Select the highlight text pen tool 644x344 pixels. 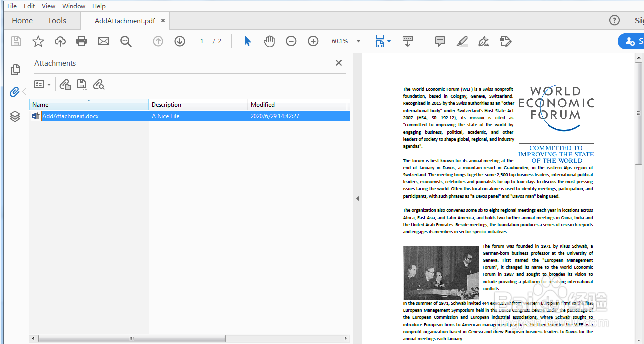(x=462, y=41)
